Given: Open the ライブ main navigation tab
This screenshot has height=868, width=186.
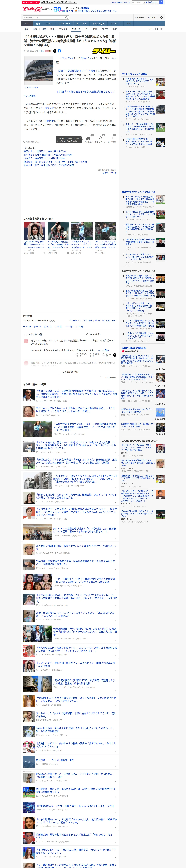Looking at the screenshot, I should tap(49, 24).
